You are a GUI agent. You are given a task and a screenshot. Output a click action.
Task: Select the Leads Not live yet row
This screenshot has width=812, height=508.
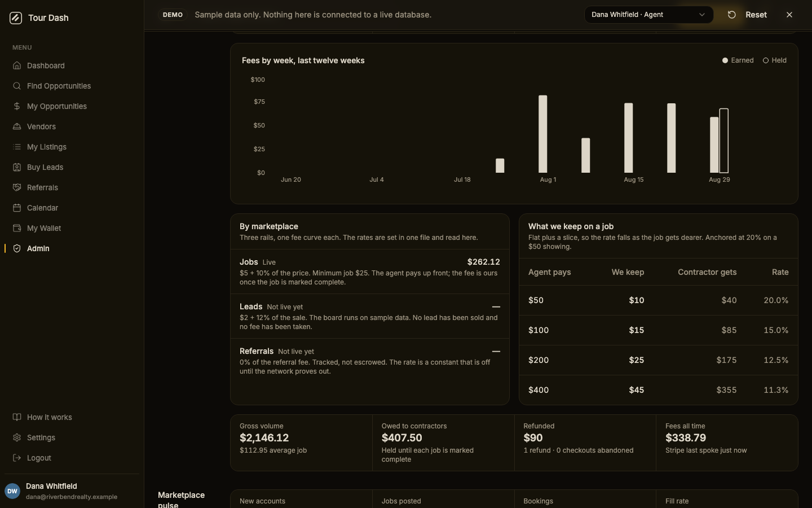click(370, 316)
